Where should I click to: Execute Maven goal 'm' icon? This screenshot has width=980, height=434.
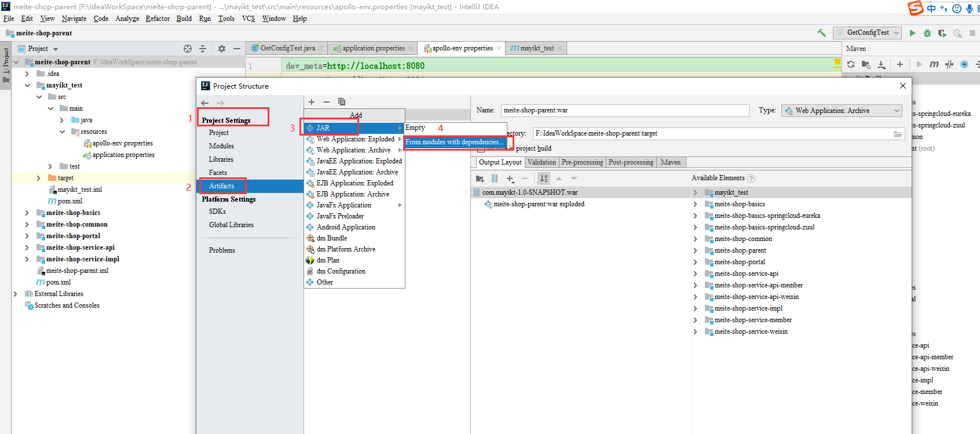[x=934, y=64]
